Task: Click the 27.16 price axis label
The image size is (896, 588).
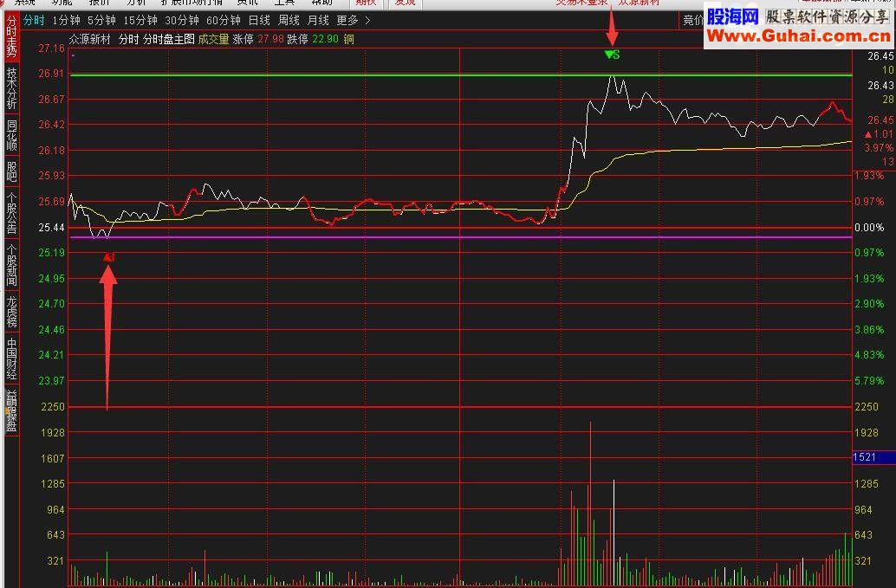Action: point(51,48)
